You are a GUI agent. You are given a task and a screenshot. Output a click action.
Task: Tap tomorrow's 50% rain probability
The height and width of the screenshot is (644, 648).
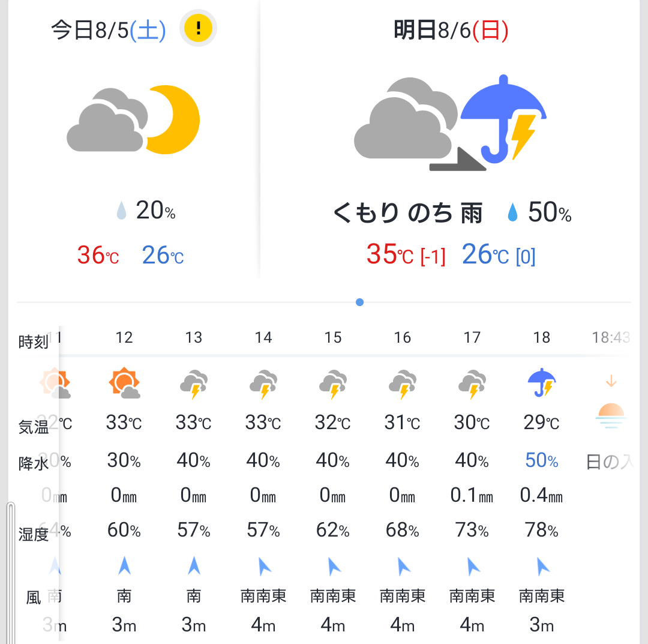pyautogui.click(x=540, y=213)
